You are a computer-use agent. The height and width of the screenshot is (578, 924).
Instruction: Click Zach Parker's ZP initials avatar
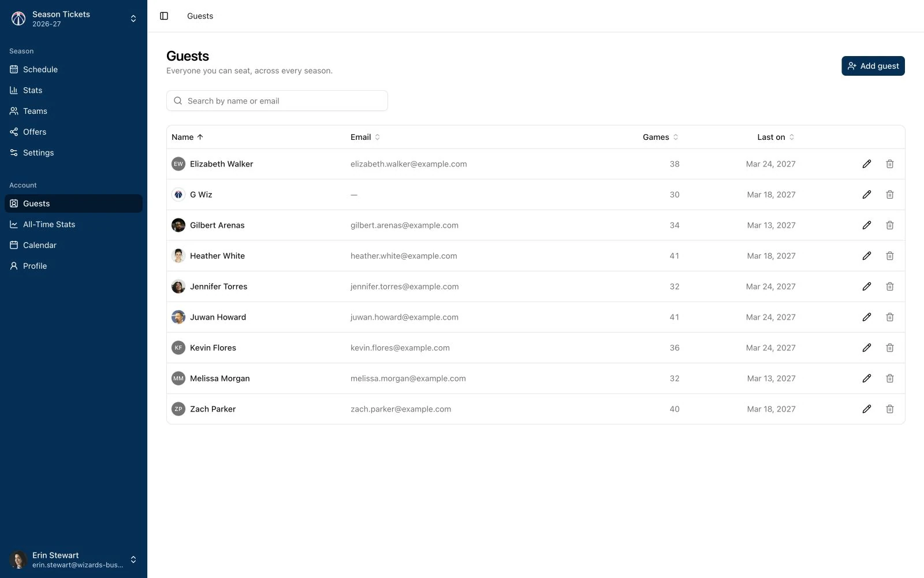pos(178,409)
